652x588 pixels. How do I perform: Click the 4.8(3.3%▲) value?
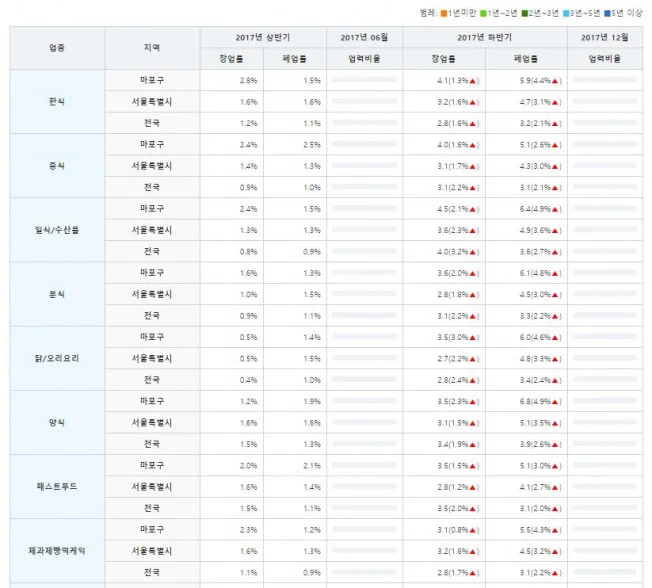[541, 358]
